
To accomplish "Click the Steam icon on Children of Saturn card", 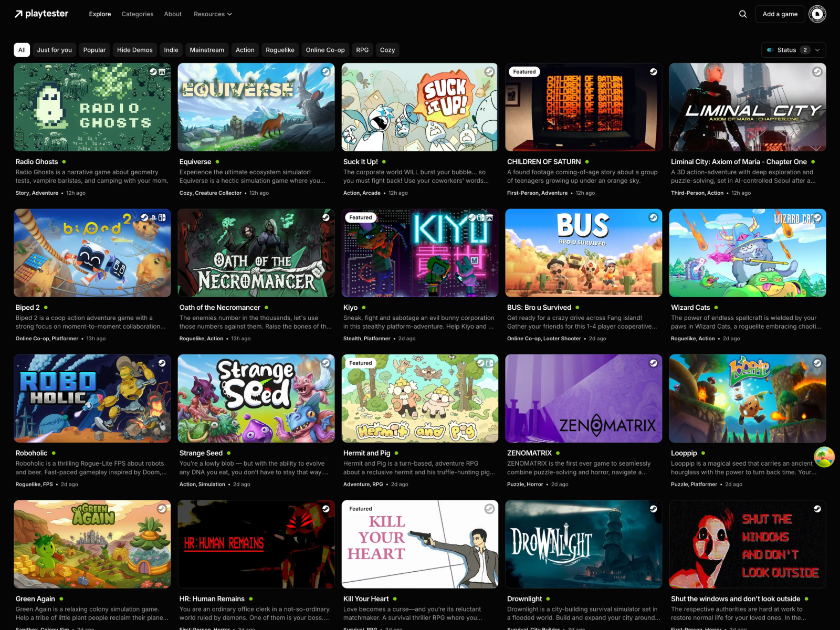I will [654, 71].
